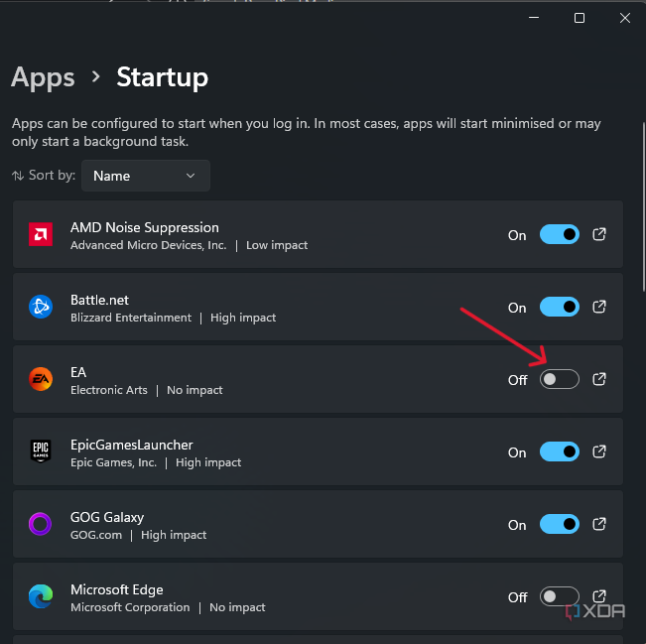Open external link for AMD Noise Suppression
646x644 pixels.
599,234
